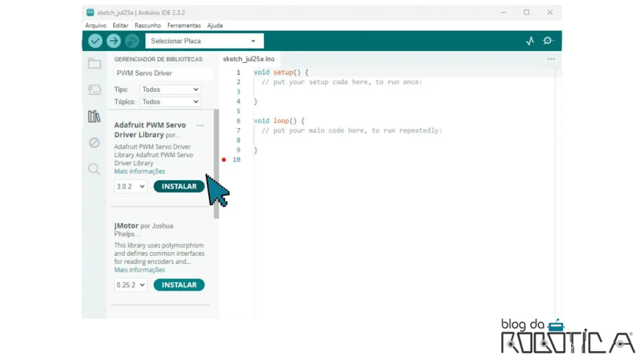Select the sketch_jul25a.ino editor tab
The height and width of the screenshot is (362, 644).
pyautogui.click(x=248, y=59)
